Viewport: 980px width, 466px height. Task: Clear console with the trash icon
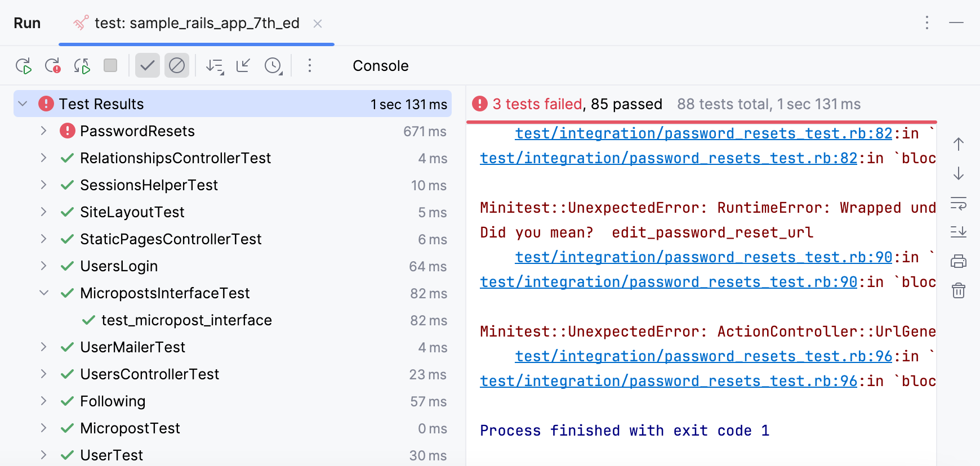(958, 290)
